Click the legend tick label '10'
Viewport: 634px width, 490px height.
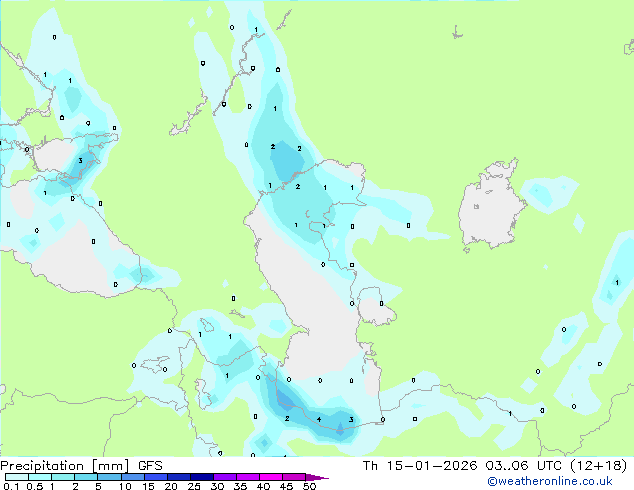tap(125, 486)
